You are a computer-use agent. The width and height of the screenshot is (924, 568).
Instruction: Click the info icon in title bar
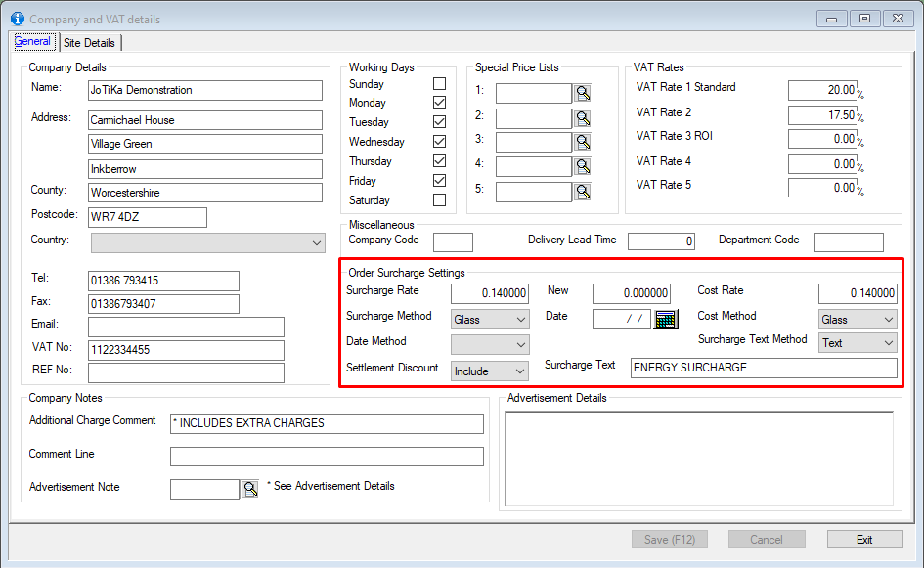coord(17,19)
